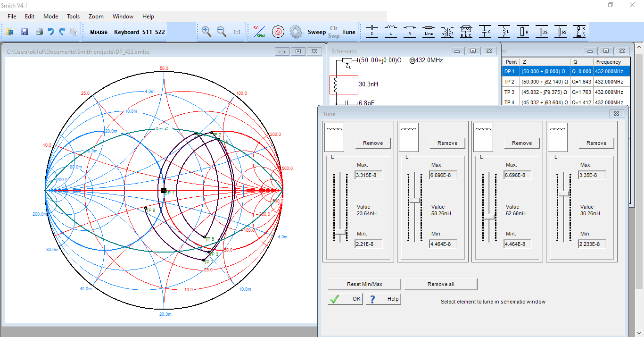644x337 pixels.
Task: Zoom in on the Smith chart
Action: tap(206, 32)
